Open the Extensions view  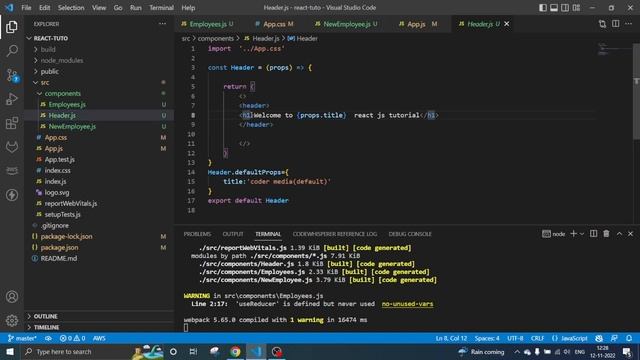[12, 123]
